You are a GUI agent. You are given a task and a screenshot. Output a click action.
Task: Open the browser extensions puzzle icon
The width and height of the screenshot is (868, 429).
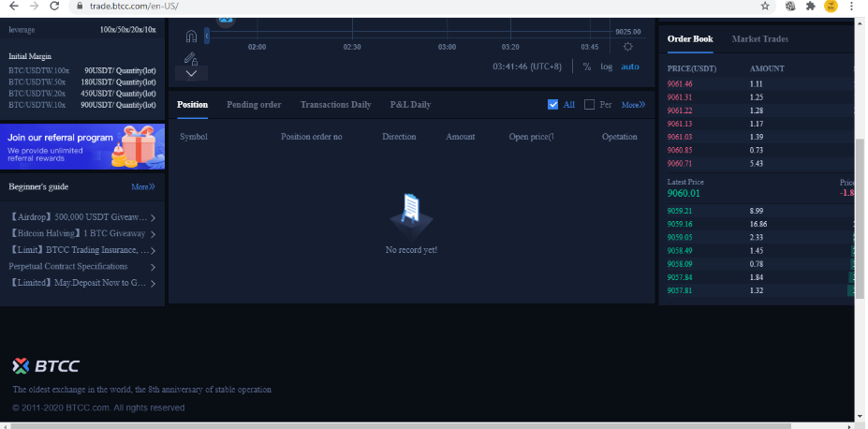tap(811, 7)
